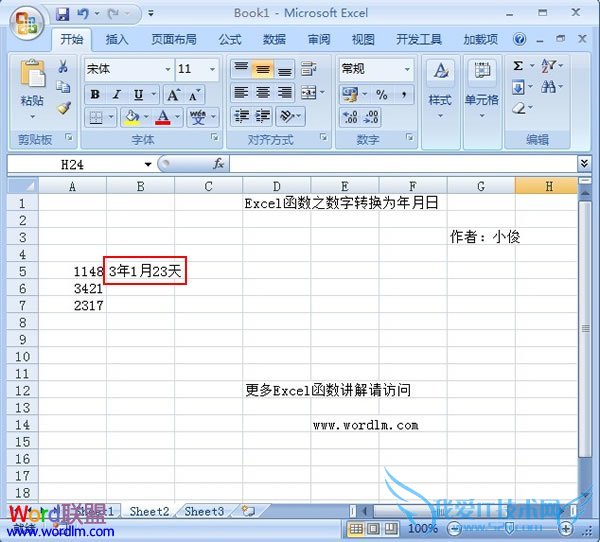The width and height of the screenshot is (600, 542).
Task: Center text horizontally
Action: (x=262, y=92)
